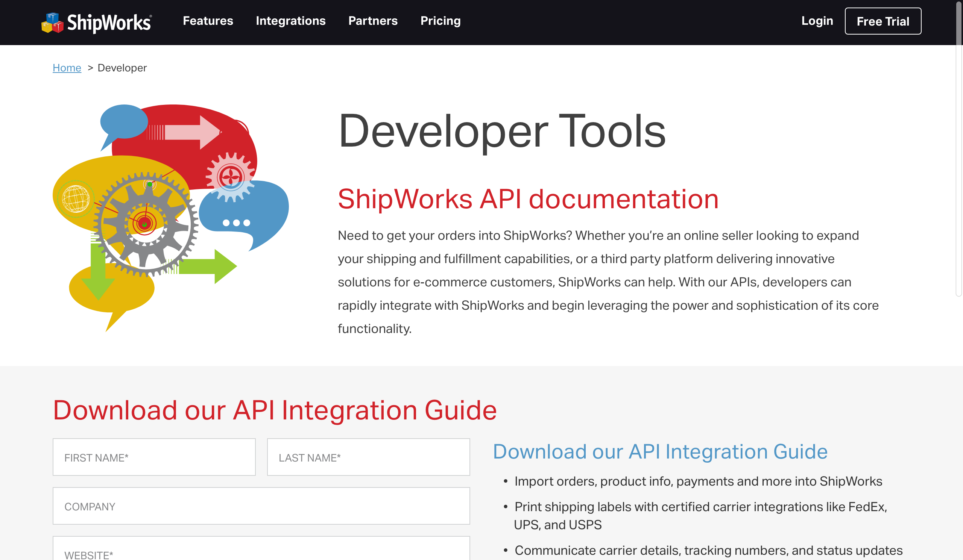Start a Free Trial
Image resolution: width=963 pixels, height=560 pixels.
tap(883, 21)
